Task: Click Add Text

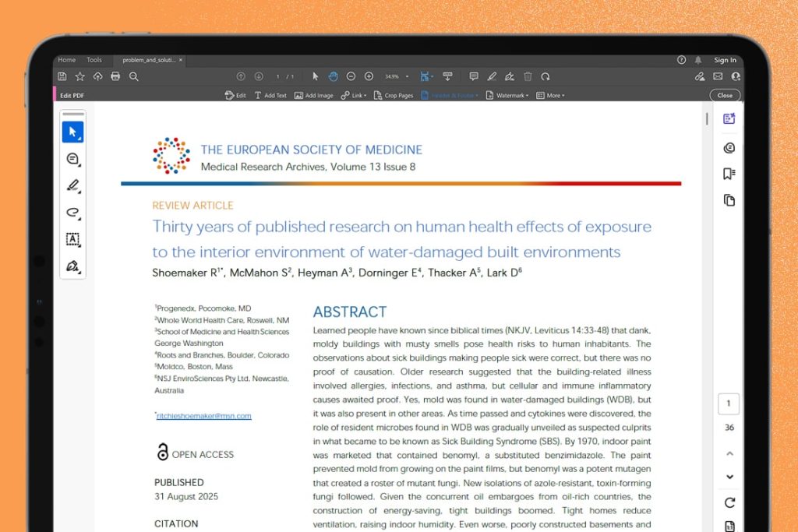Action: point(270,95)
